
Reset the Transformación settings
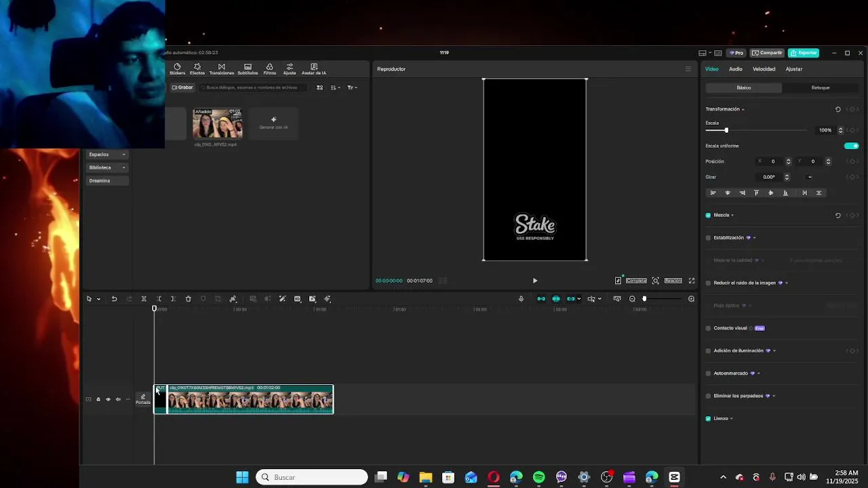(837, 109)
